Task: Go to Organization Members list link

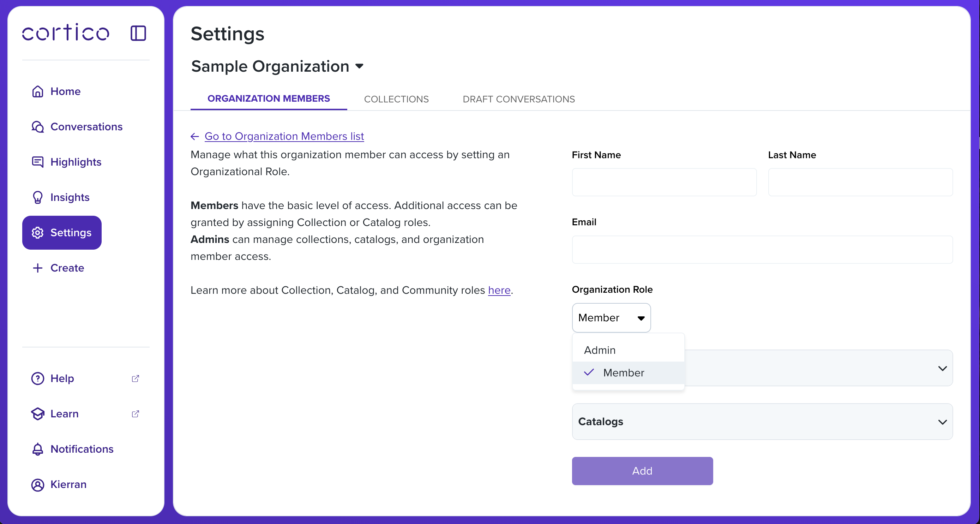Action: (x=284, y=136)
